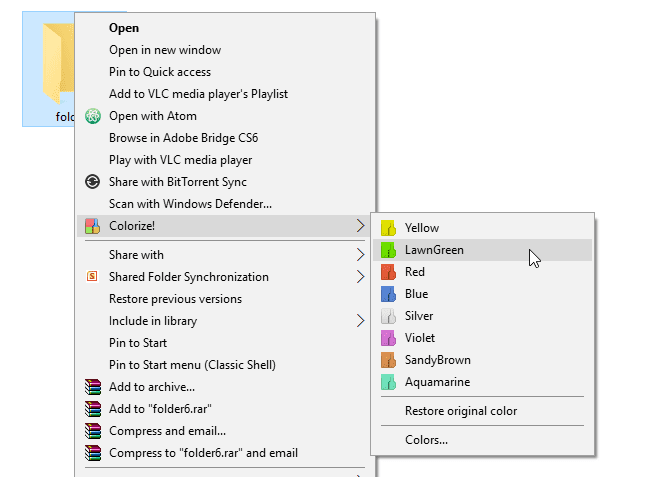Click the WinRAR icon beside Add to archive...
The height and width of the screenshot is (477, 655).
(93, 387)
